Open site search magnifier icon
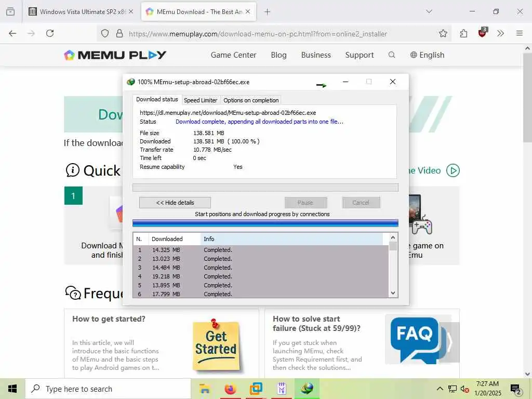 pyautogui.click(x=392, y=55)
